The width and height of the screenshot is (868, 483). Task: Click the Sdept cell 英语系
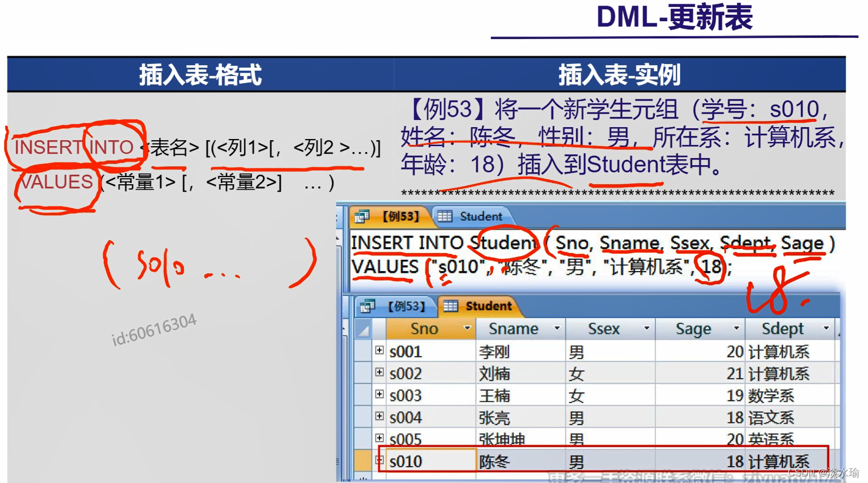click(790, 438)
